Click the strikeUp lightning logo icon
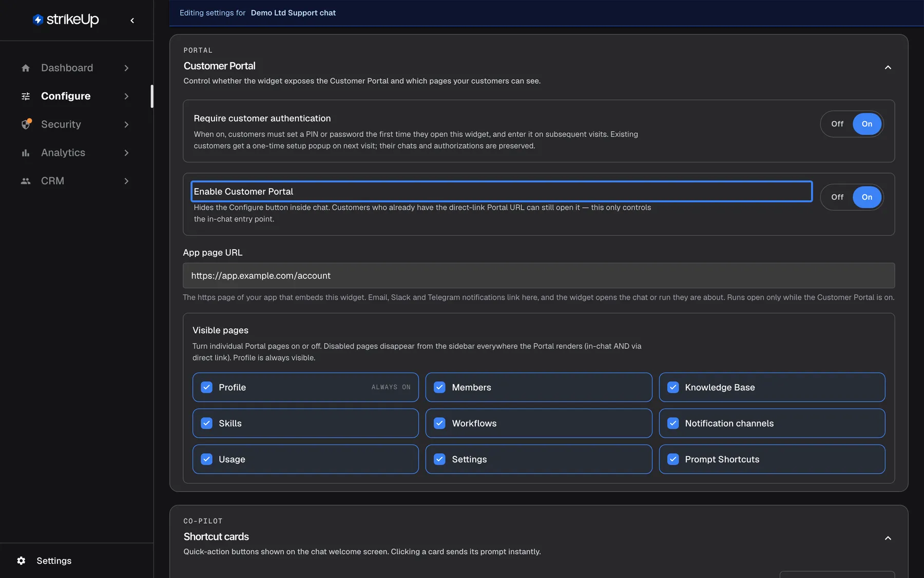 click(x=38, y=20)
